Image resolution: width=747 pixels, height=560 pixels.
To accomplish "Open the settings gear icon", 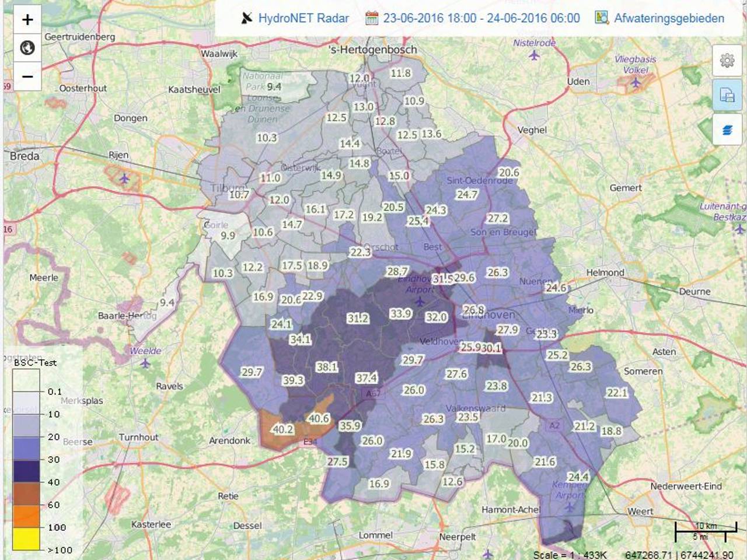I will pyautogui.click(x=727, y=60).
